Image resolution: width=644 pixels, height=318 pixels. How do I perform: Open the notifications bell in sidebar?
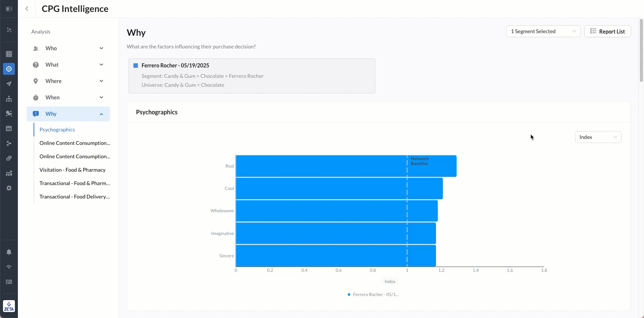(9, 252)
